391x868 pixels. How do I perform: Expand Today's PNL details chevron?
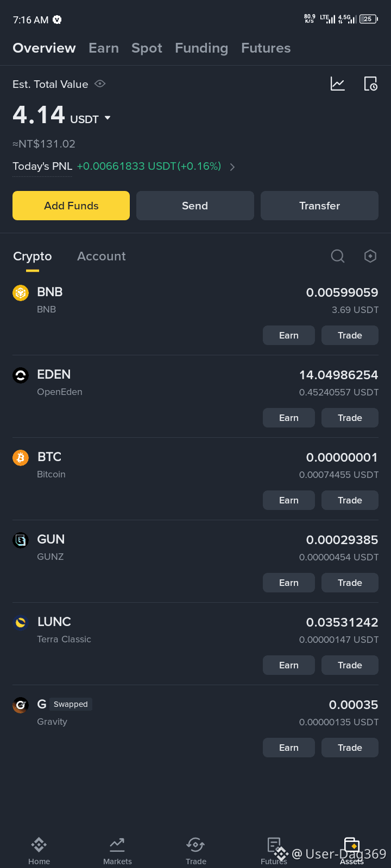click(232, 167)
